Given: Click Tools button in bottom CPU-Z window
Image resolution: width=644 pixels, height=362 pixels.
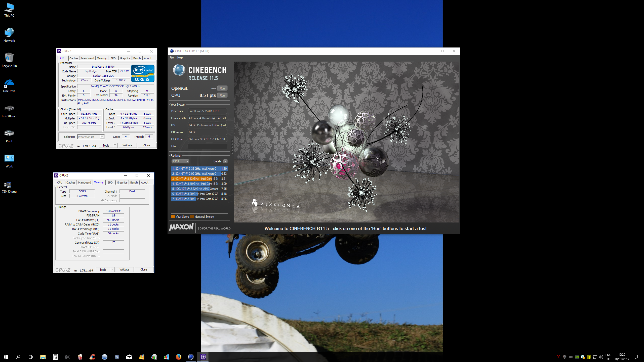Looking at the screenshot, I should [103, 269].
